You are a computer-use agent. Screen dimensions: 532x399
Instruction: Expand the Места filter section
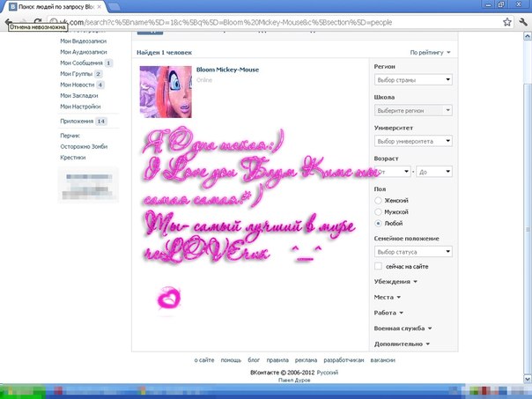388,297
